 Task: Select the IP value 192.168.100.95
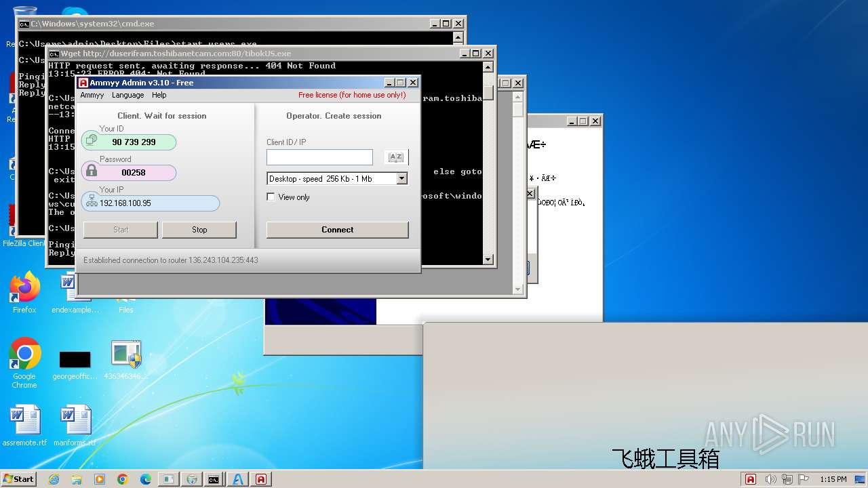pos(125,203)
